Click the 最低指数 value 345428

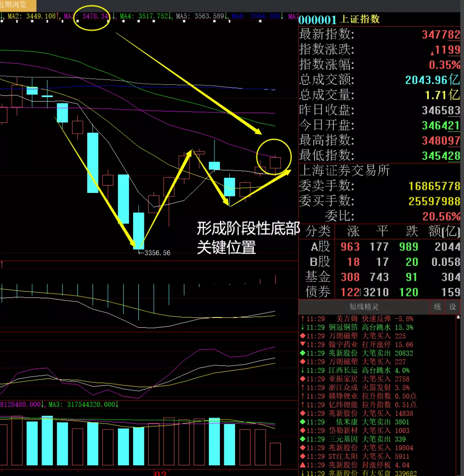point(441,156)
